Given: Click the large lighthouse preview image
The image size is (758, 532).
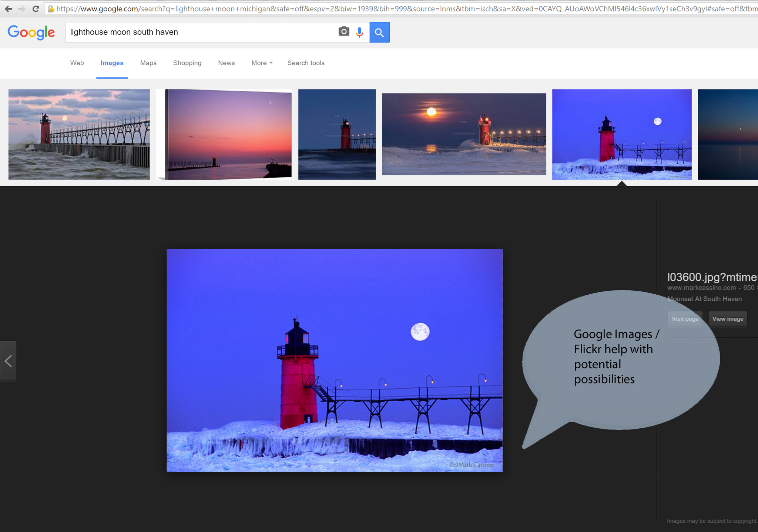Looking at the screenshot, I should coord(335,360).
